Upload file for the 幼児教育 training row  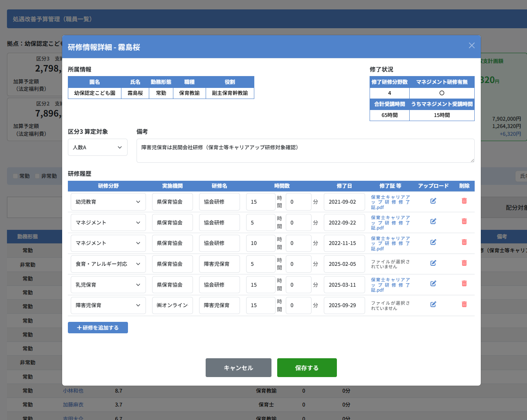click(433, 201)
